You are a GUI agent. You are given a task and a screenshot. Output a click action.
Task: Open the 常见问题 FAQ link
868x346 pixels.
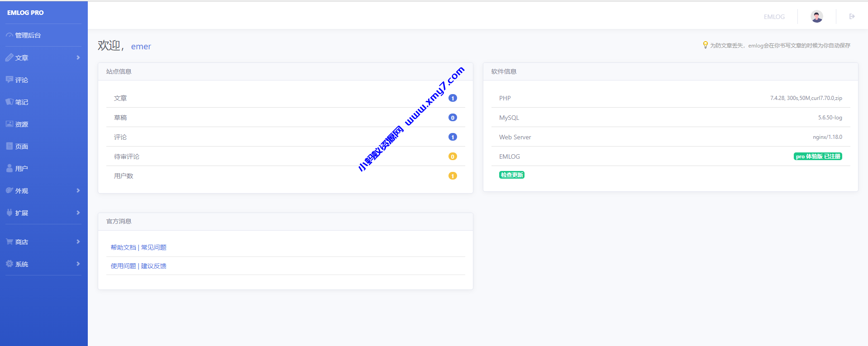click(x=154, y=247)
